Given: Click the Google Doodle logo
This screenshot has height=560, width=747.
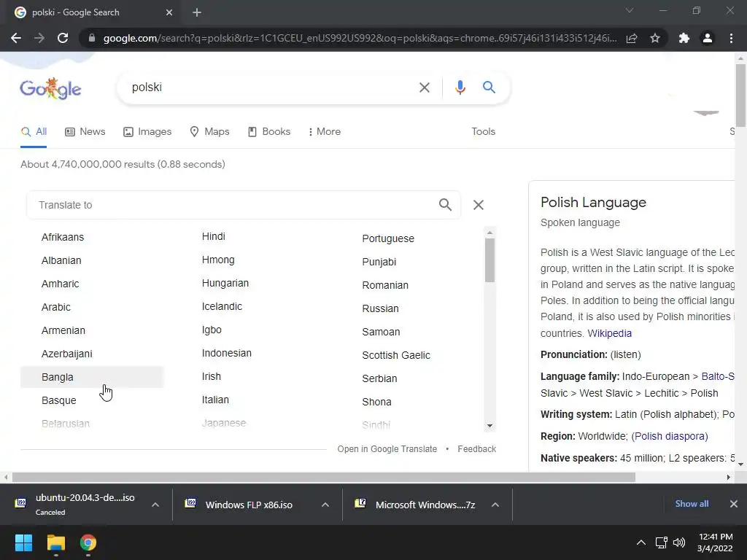Looking at the screenshot, I should click(50, 88).
